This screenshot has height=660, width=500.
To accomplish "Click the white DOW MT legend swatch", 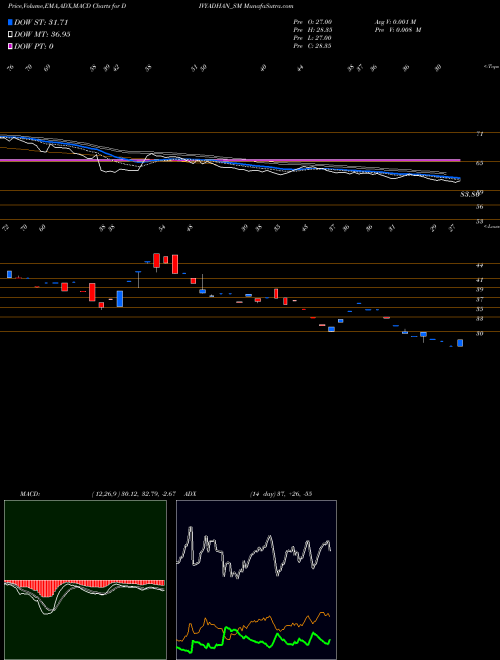I will 10,35.
